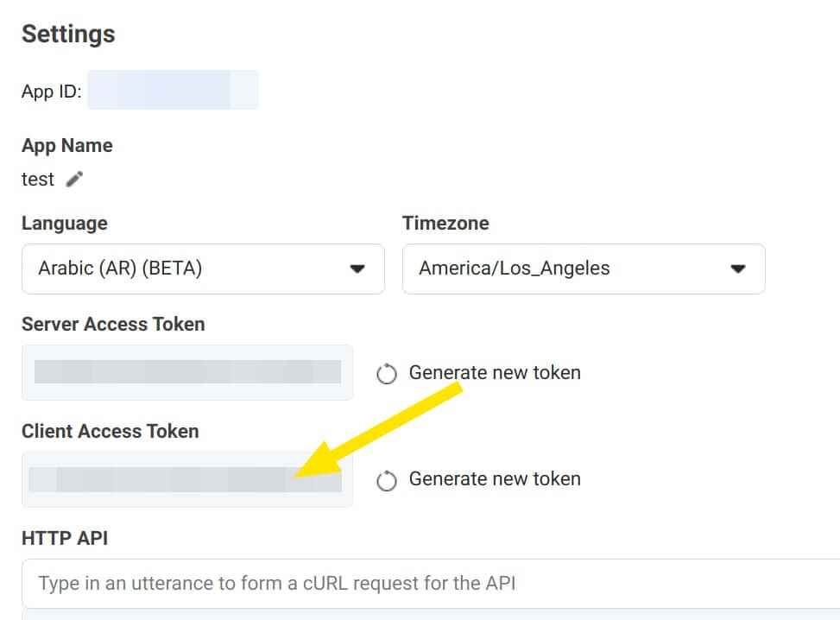Open the Arabic (AR) (BETA) language selector
Image resolution: width=840 pixels, height=620 pixels.
click(x=203, y=269)
